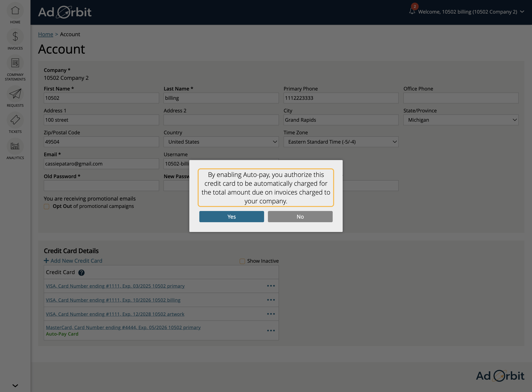Click the three-dot menu on MasterCard row
The image size is (532, 392).
(x=271, y=331)
